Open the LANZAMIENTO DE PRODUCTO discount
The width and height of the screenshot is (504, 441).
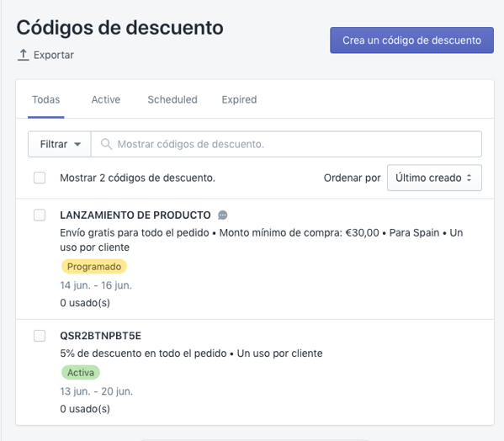point(135,215)
